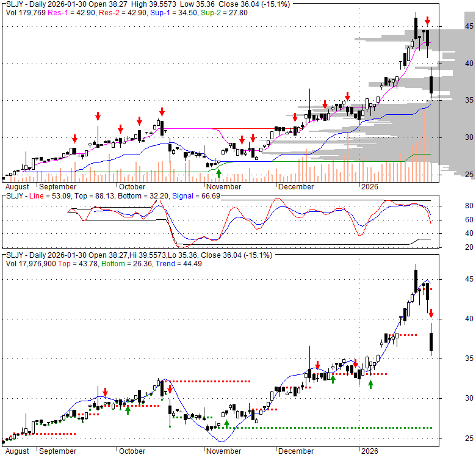Click the red sell arrow above the top chart's January peak
This screenshot has width=476, height=455.
click(x=427, y=21)
